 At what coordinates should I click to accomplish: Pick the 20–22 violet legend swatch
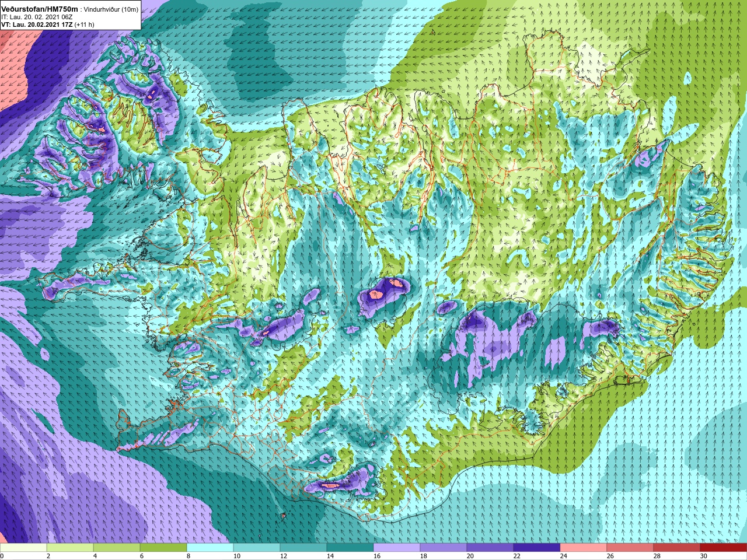[x=490, y=548]
